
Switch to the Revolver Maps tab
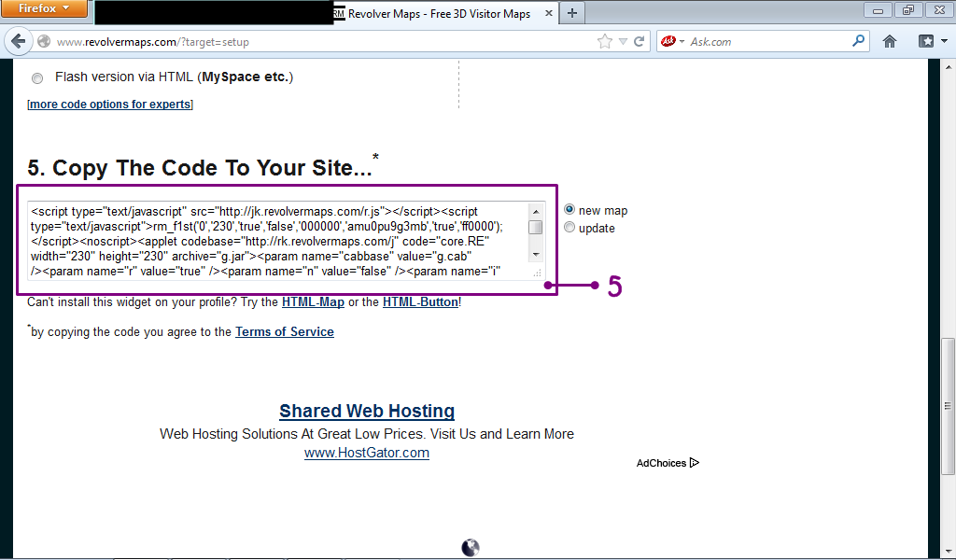[438, 13]
